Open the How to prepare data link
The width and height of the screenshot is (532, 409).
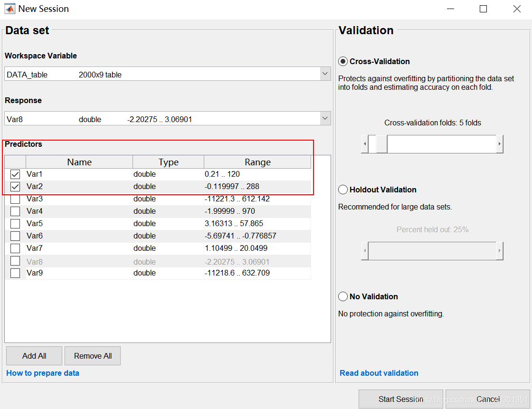pyautogui.click(x=43, y=373)
